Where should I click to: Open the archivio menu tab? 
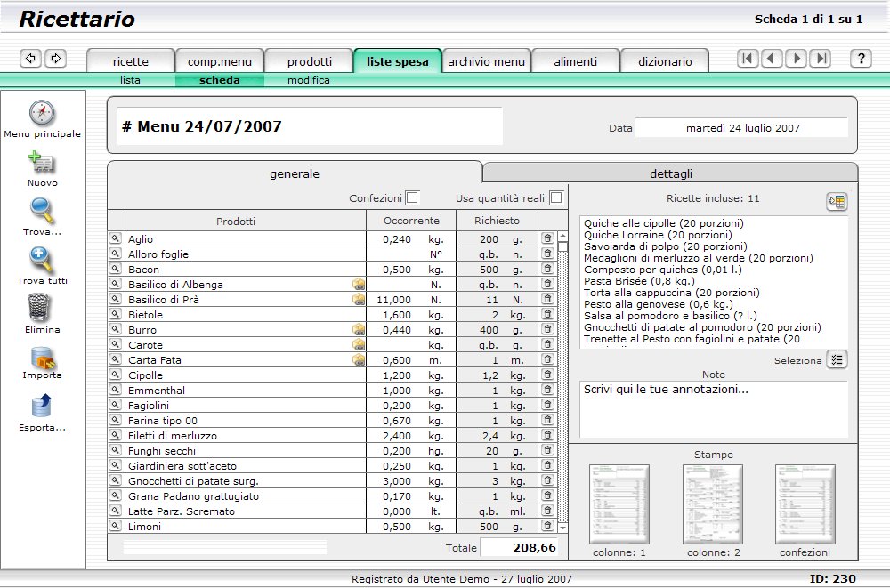point(487,61)
